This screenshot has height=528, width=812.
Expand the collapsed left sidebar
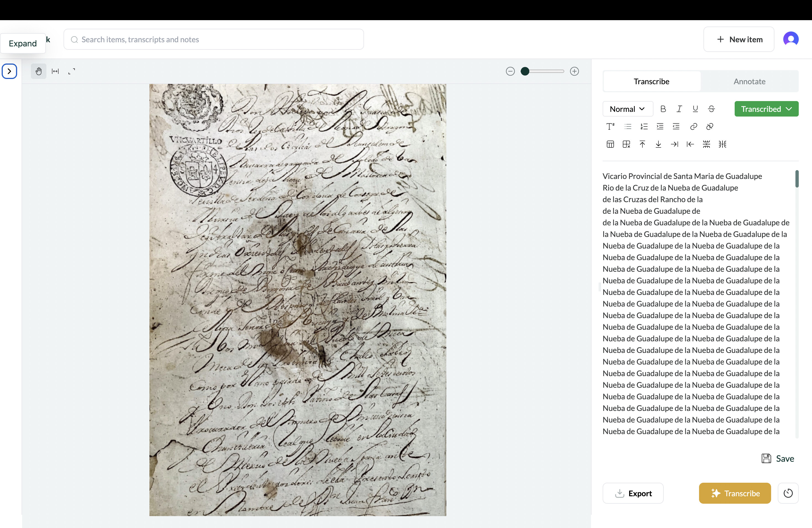pyautogui.click(x=10, y=71)
